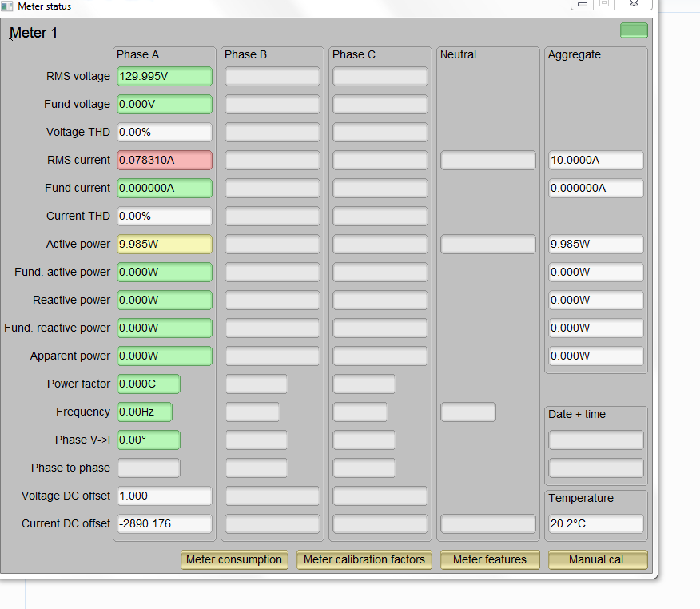This screenshot has height=609, width=700.
Task: Click the red RMS current 0.078310A field
Action: pos(165,161)
